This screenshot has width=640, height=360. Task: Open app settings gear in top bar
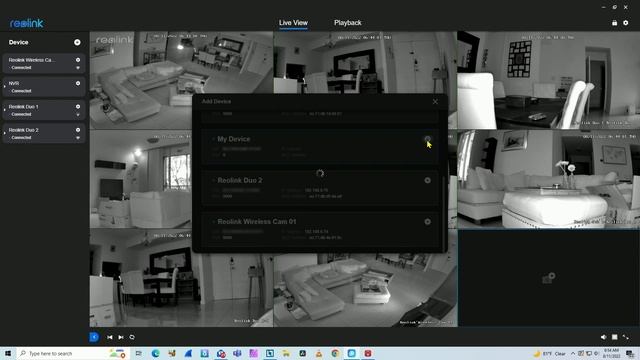point(626,23)
